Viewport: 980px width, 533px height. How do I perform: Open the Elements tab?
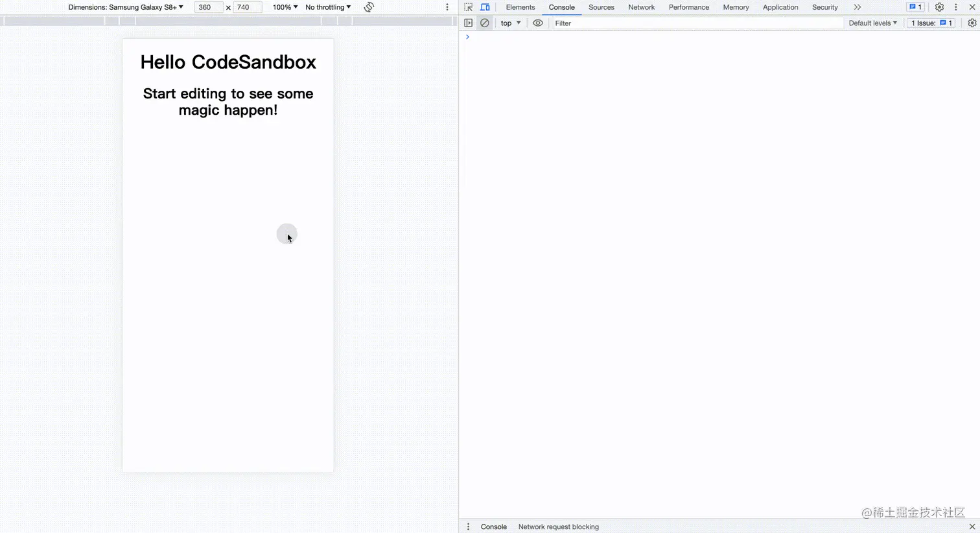pos(520,7)
